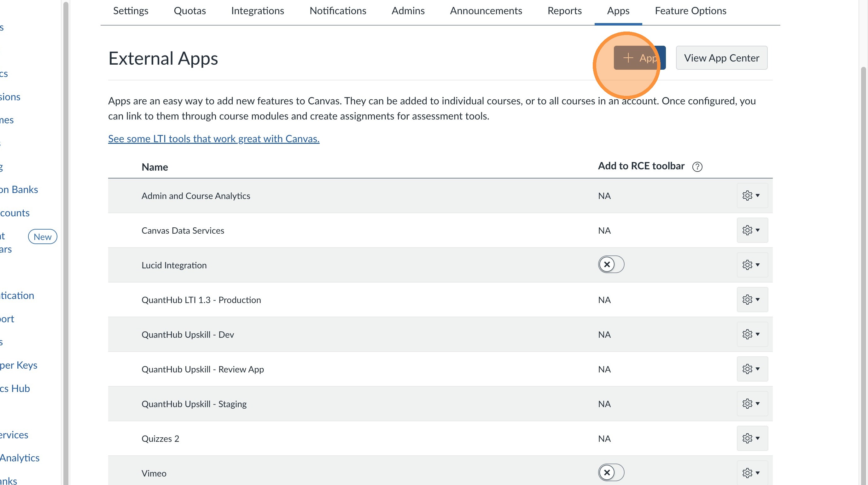Expand dropdown arrow for QuantHub Upskill - Staging
Image resolution: width=868 pixels, height=485 pixels.
[x=758, y=404]
